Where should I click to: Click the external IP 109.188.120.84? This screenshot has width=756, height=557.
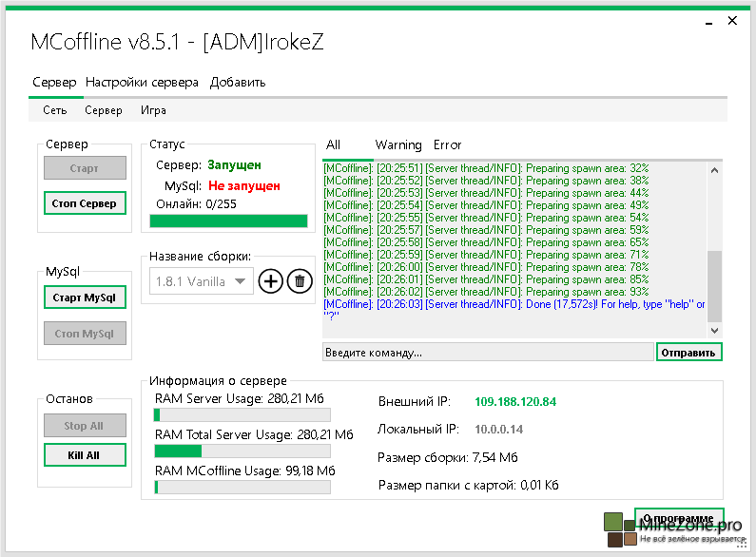[x=514, y=401]
